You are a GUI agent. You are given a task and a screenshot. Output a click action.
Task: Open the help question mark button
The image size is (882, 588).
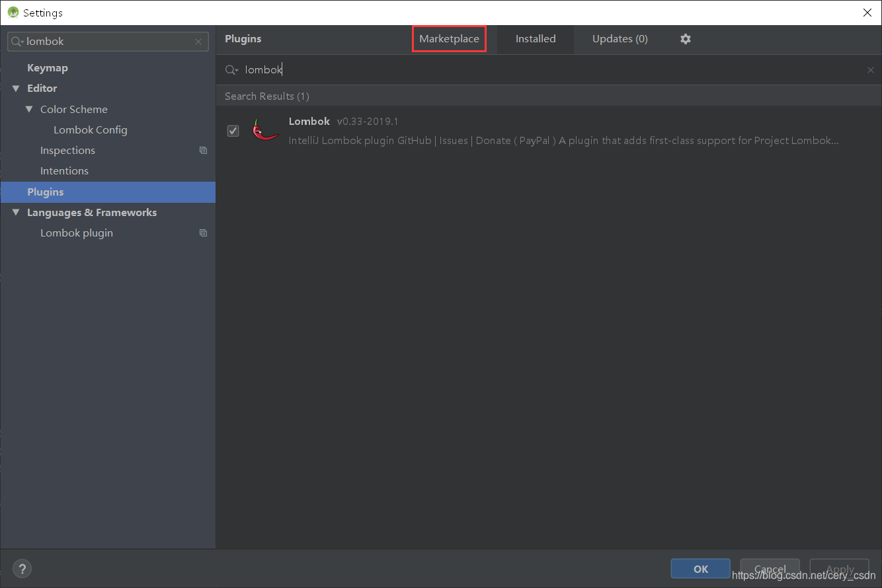pyautogui.click(x=22, y=568)
